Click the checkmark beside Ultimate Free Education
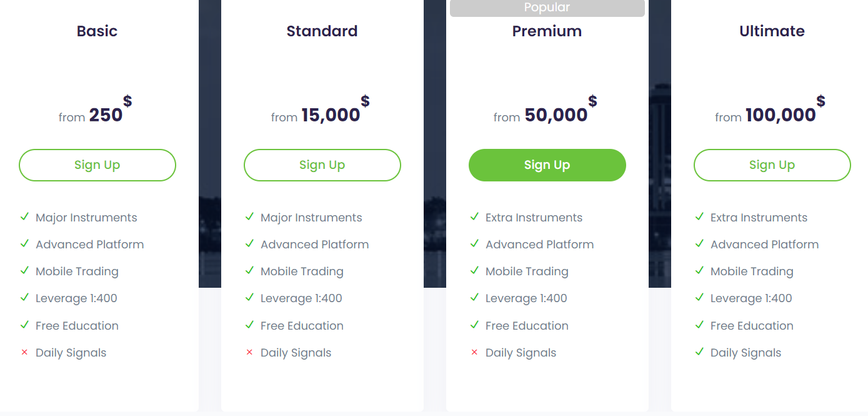Screen dimensions: 868x416 point(699,325)
